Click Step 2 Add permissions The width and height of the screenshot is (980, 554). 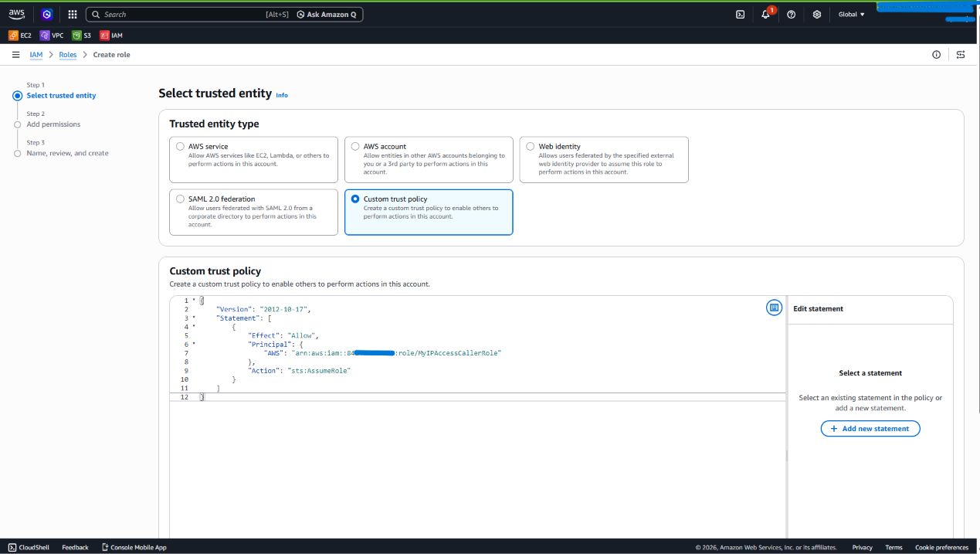(53, 124)
